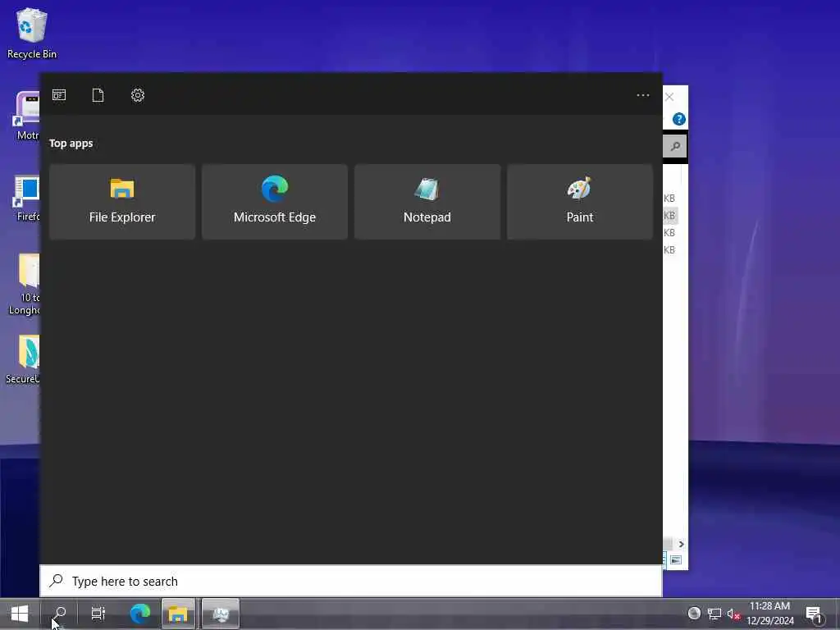Launch Microsoft Edge from Top apps
The width and height of the screenshot is (840, 630).
275,202
